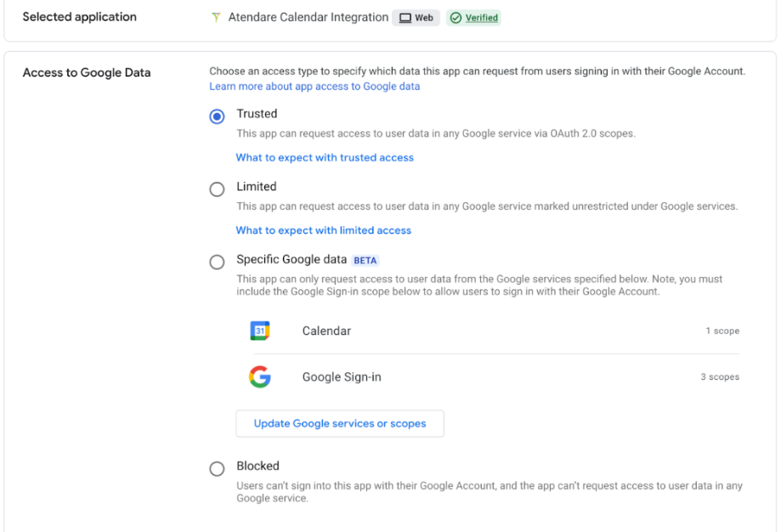Click the Atendare app logo icon
781x532 pixels.
pos(217,18)
